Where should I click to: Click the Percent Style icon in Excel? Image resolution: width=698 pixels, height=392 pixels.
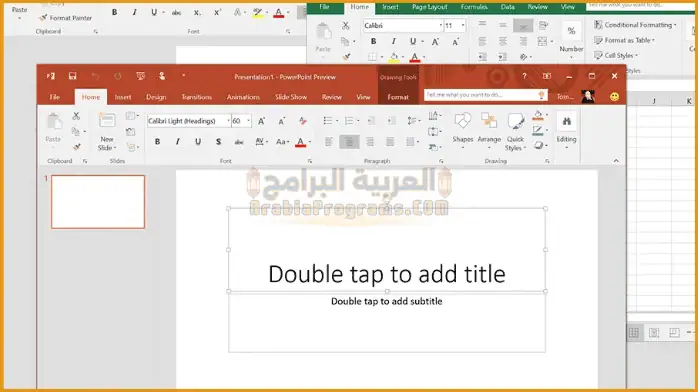tap(571, 31)
